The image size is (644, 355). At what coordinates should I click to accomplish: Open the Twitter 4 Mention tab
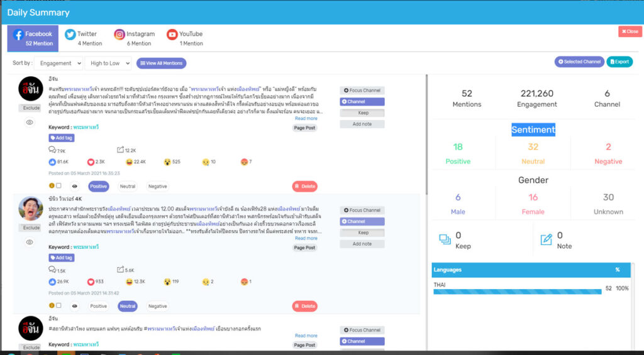84,38
